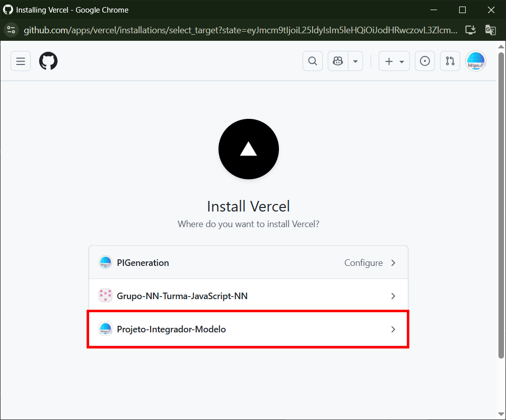This screenshot has width=506, height=420.
Task: Select the PIGeneration account
Action: point(143,263)
